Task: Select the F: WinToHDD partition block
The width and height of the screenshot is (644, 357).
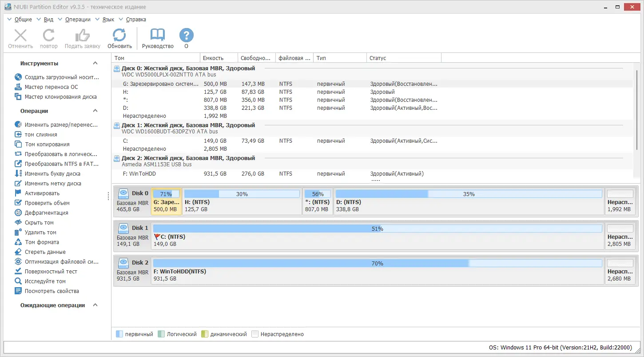Action: (x=378, y=270)
